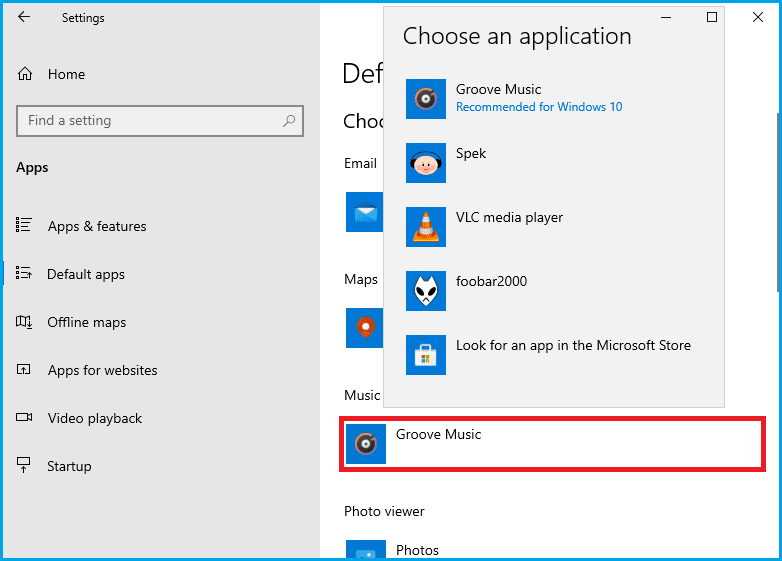
Task: Click the Apps & features list icon
Action: pyautogui.click(x=23, y=225)
